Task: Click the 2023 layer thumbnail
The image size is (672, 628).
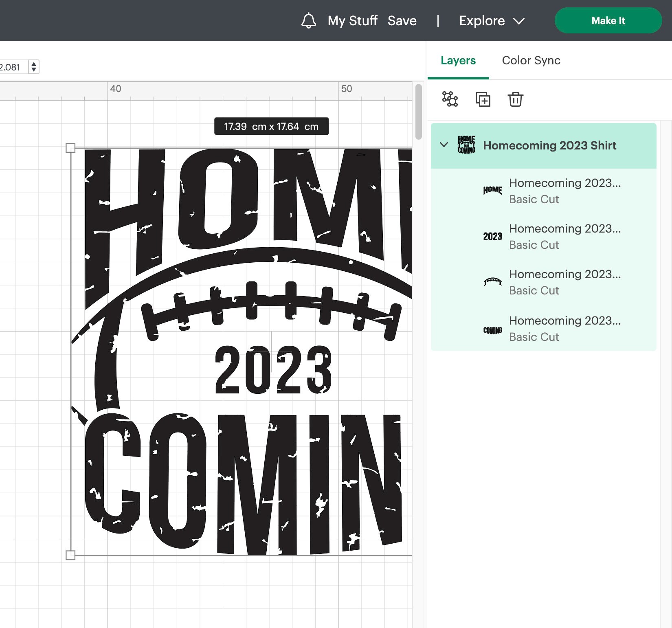Action: [492, 236]
